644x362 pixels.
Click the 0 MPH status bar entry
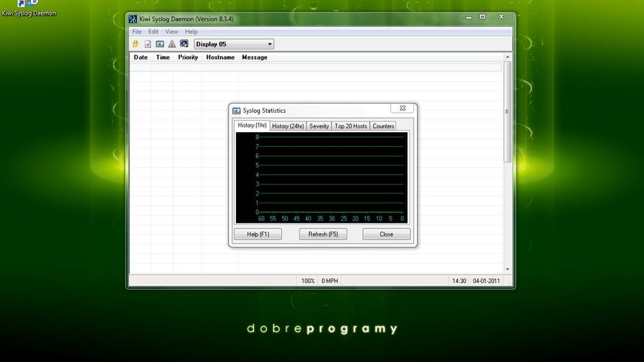(330, 281)
